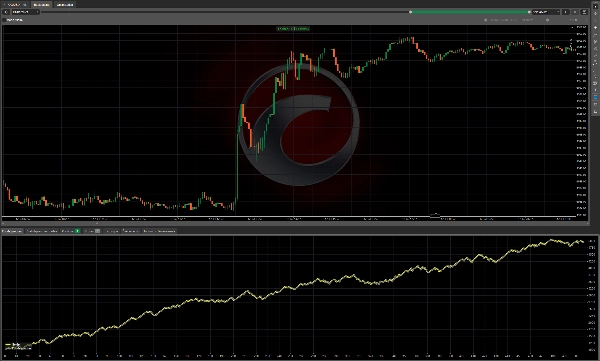Click the yellow legend entry in the equity chart
The image size is (600, 361).
13,345
